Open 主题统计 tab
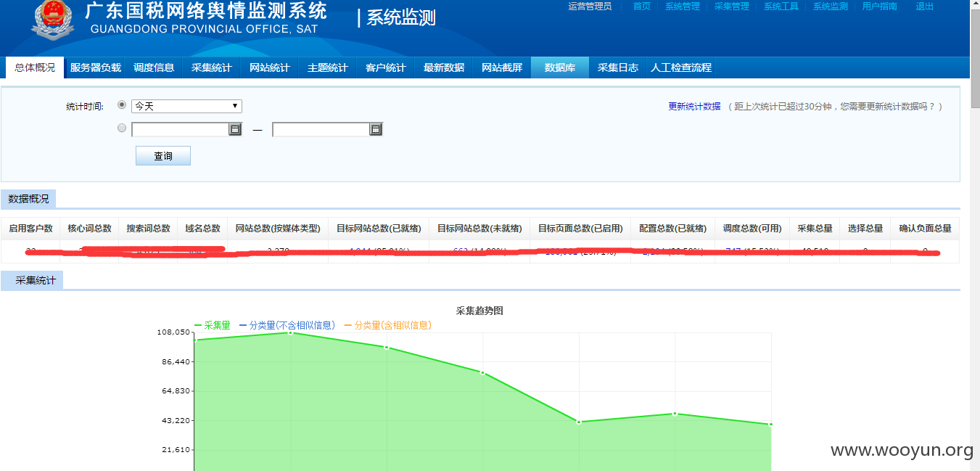 pos(328,67)
